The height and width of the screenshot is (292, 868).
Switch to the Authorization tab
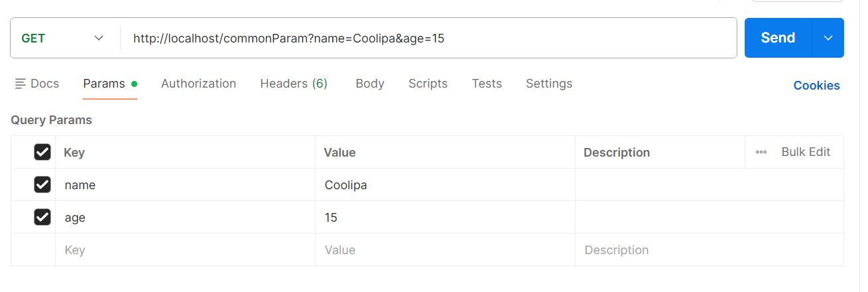click(198, 84)
